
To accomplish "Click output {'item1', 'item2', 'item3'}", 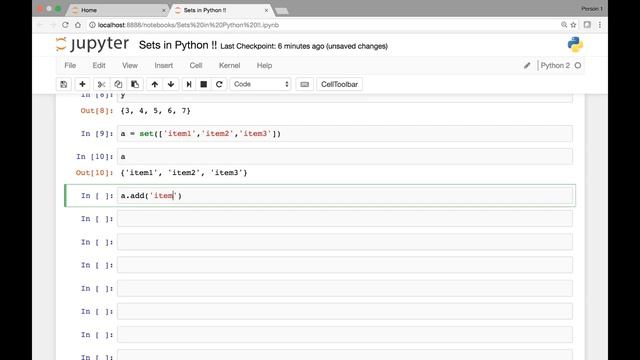I will tap(184, 173).
